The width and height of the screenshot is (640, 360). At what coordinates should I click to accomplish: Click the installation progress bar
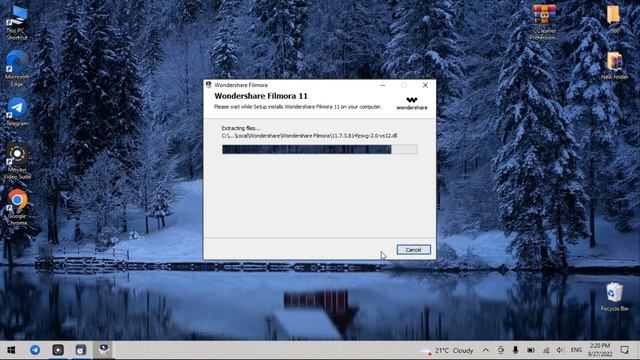320,149
